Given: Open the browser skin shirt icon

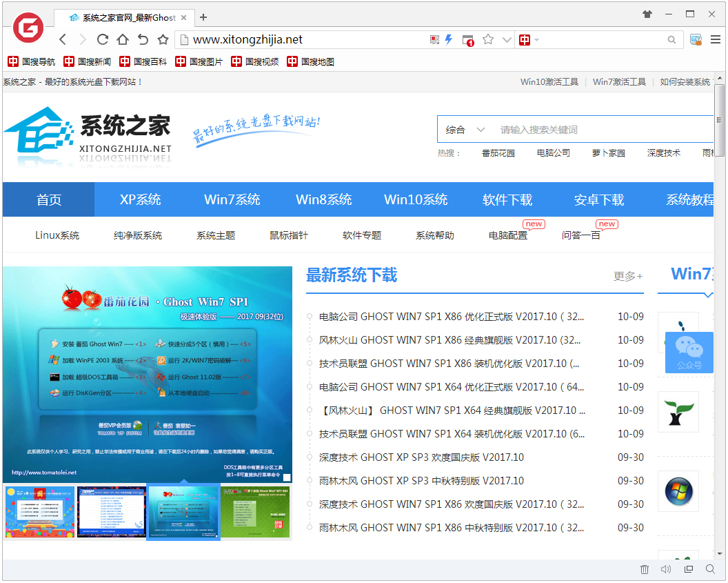Looking at the screenshot, I should (x=647, y=14).
